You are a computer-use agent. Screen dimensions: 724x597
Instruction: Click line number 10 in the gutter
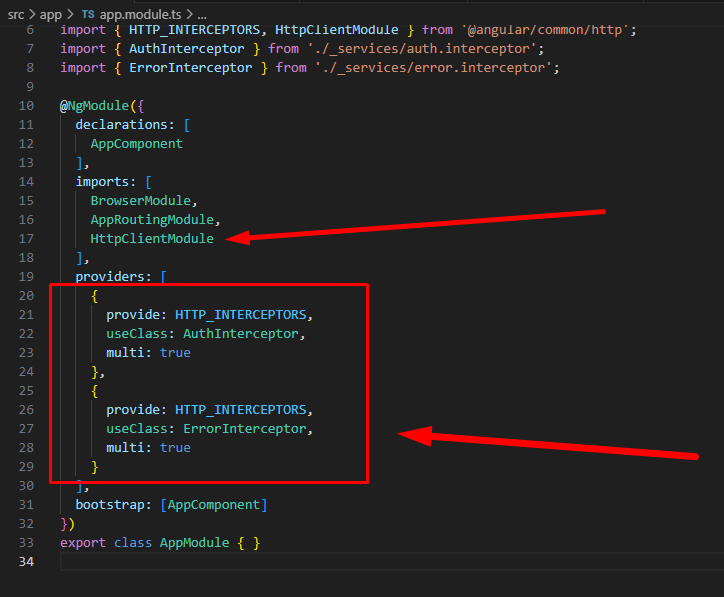point(26,106)
